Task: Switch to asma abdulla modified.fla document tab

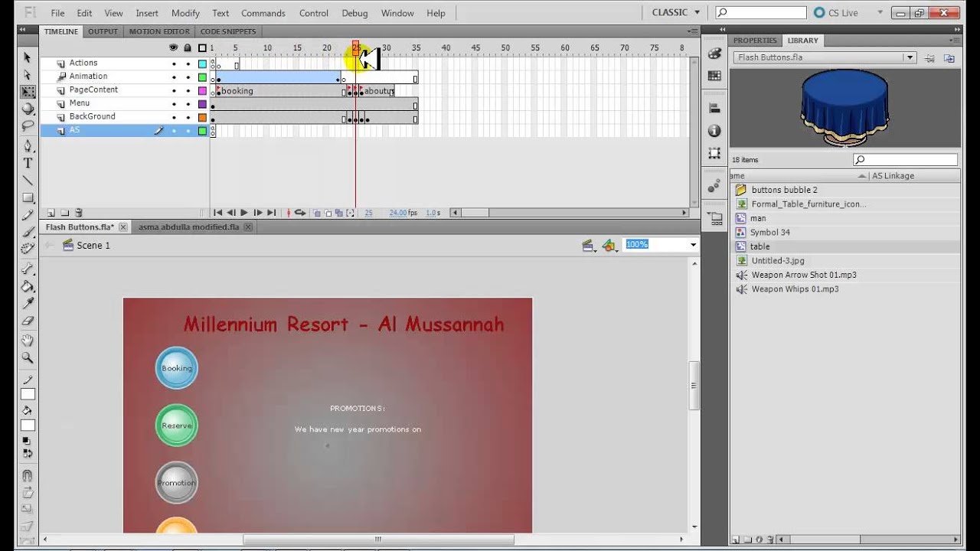Action: click(x=189, y=227)
